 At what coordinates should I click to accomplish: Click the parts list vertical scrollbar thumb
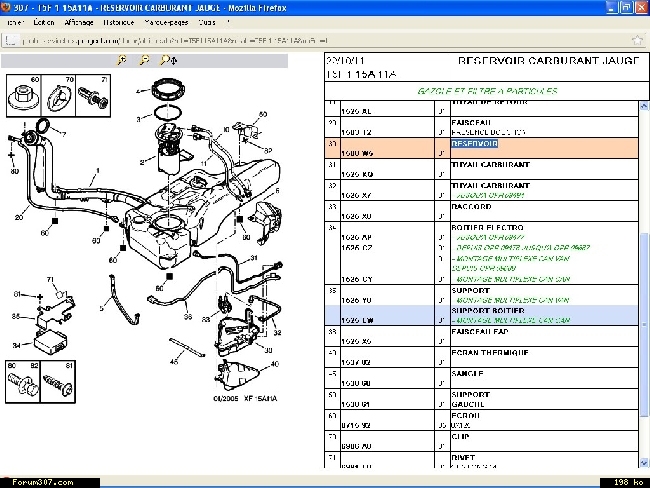(644, 323)
